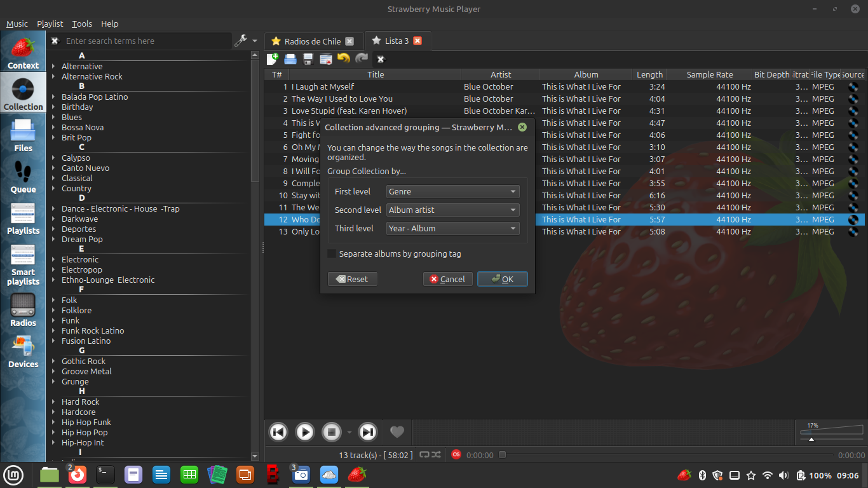
Task: Undo the last playlist change
Action: [344, 59]
